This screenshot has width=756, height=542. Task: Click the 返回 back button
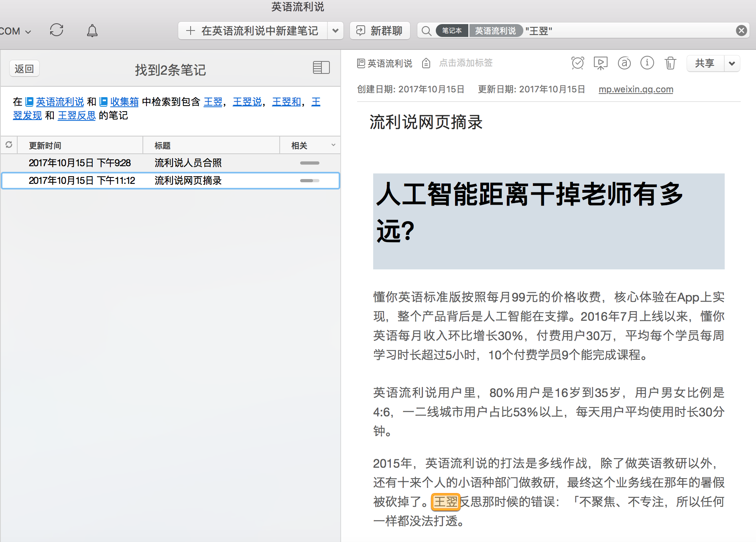(24, 69)
